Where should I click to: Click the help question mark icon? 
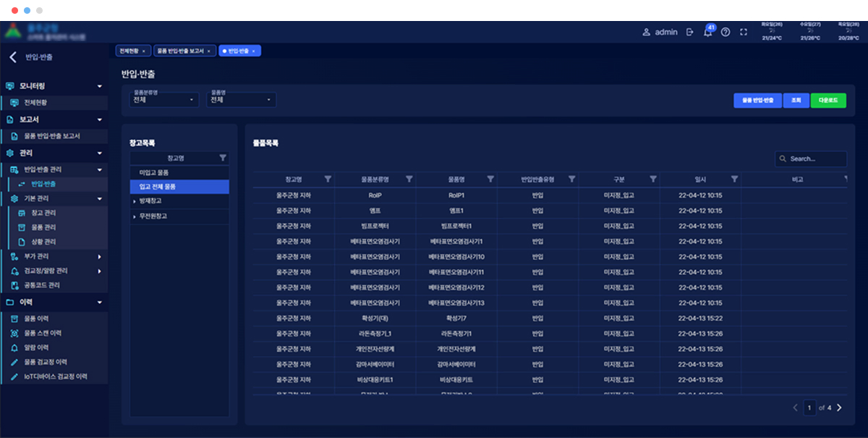(x=726, y=33)
